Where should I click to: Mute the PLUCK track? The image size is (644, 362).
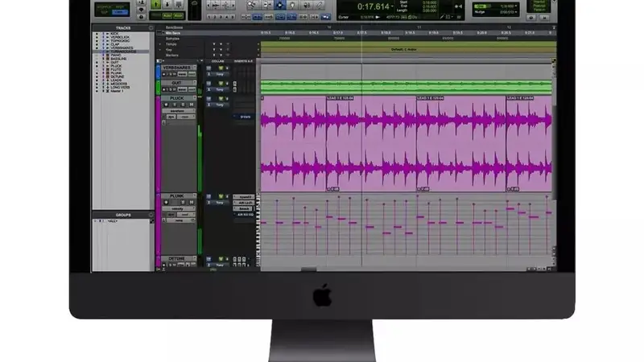pos(190,106)
